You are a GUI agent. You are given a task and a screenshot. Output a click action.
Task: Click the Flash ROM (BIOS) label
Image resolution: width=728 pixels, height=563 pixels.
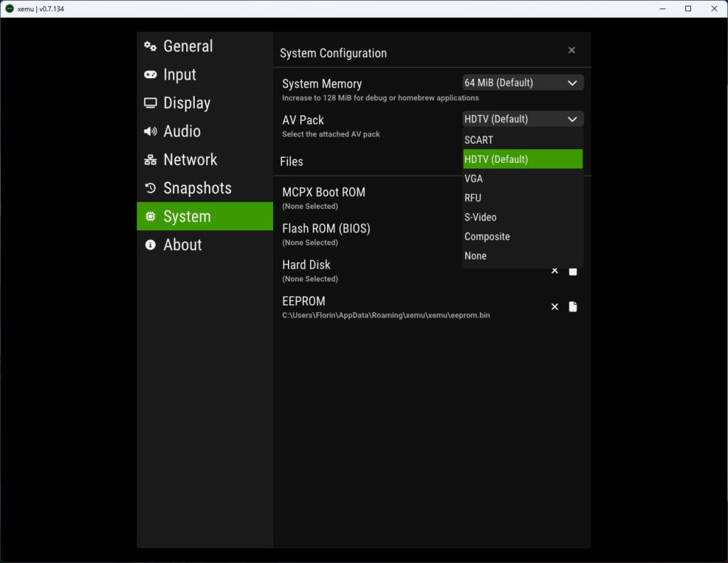pyautogui.click(x=326, y=228)
